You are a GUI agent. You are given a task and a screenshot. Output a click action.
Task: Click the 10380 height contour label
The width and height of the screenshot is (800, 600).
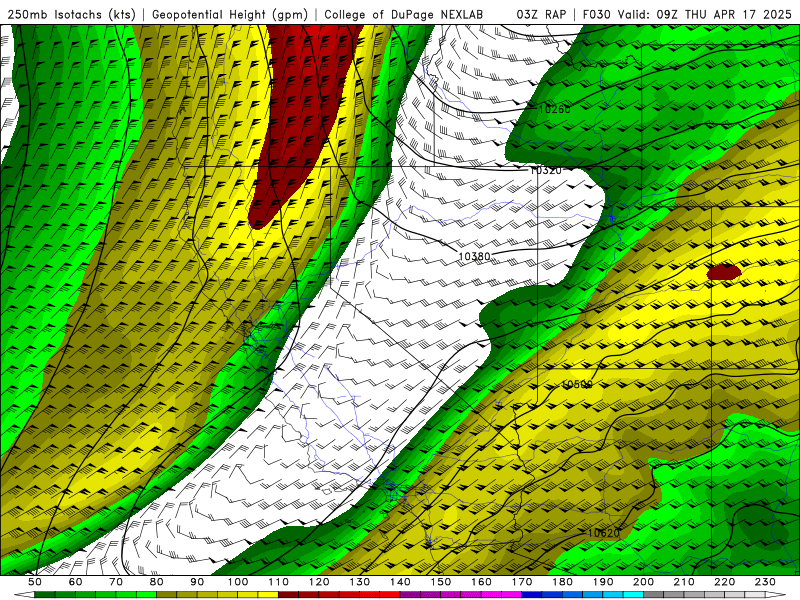point(474,257)
